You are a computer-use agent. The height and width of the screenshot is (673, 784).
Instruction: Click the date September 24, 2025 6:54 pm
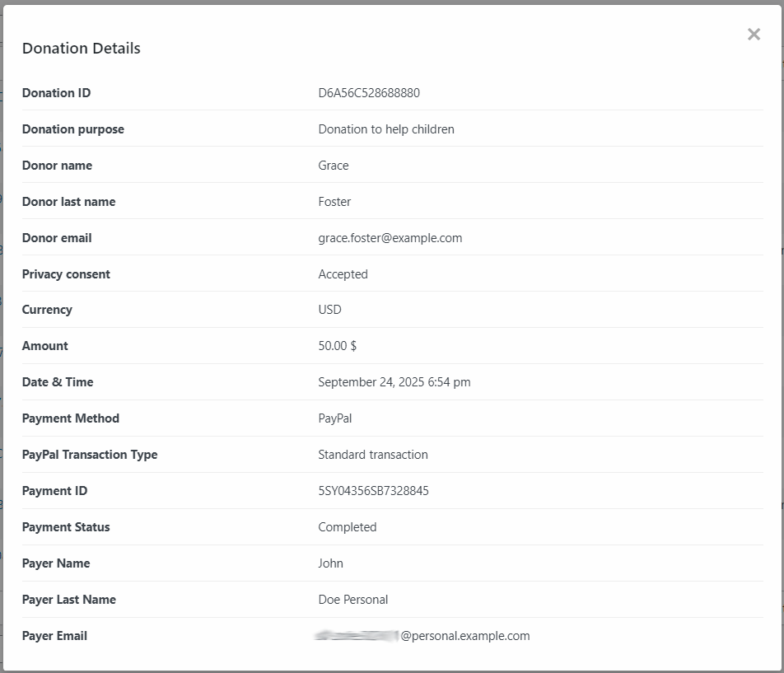click(394, 382)
